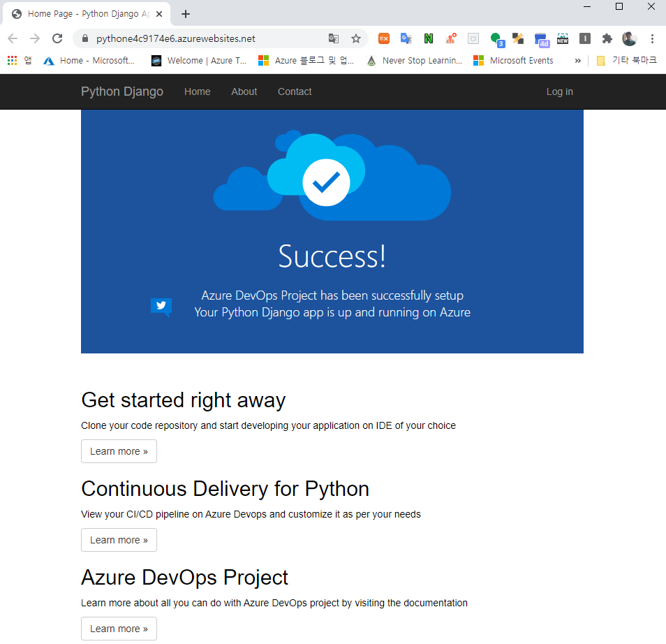Screen dimensions: 666x644
Task: Open the Home - Microsoft bookmark
Action: pos(89,61)
